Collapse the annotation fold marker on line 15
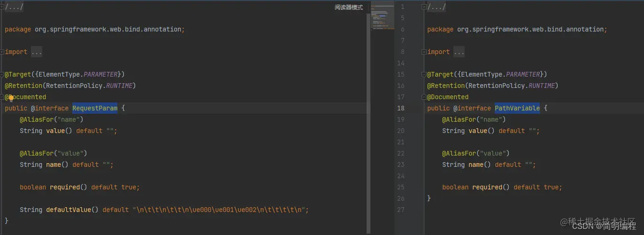This screenshot has height=235, width=644. point(424,75)
